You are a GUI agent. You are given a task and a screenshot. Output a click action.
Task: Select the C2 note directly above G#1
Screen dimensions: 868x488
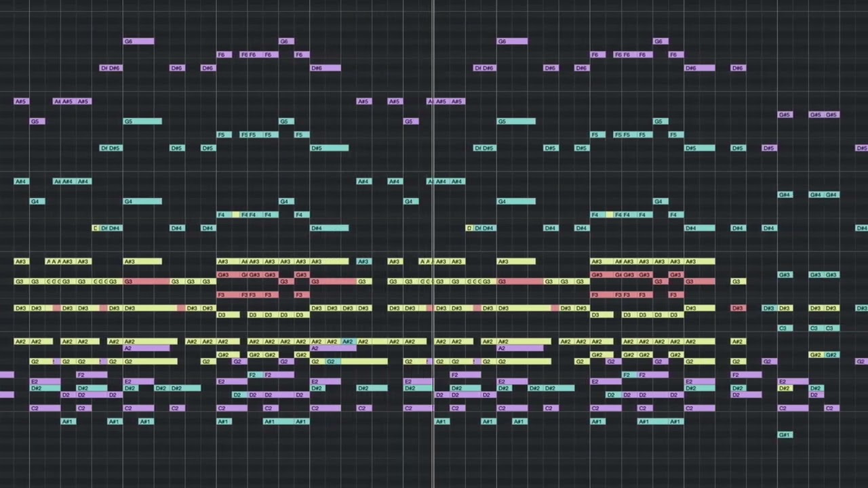point(793,408)
